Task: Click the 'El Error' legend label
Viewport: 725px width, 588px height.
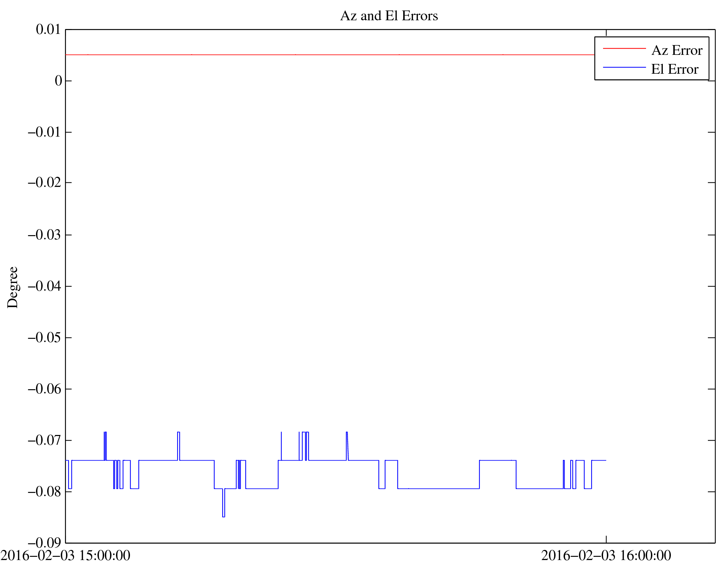Action: (675, 70)
